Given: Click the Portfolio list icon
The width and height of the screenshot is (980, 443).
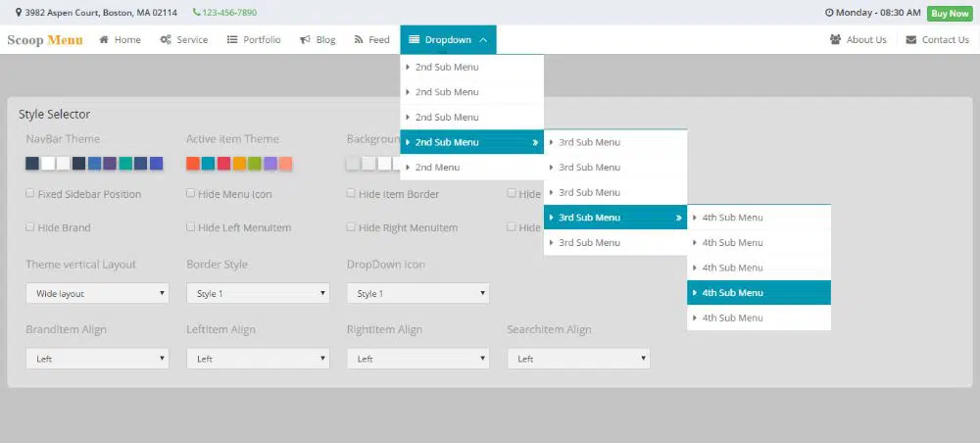Looking at the screenshot, I should click(232, 40).
